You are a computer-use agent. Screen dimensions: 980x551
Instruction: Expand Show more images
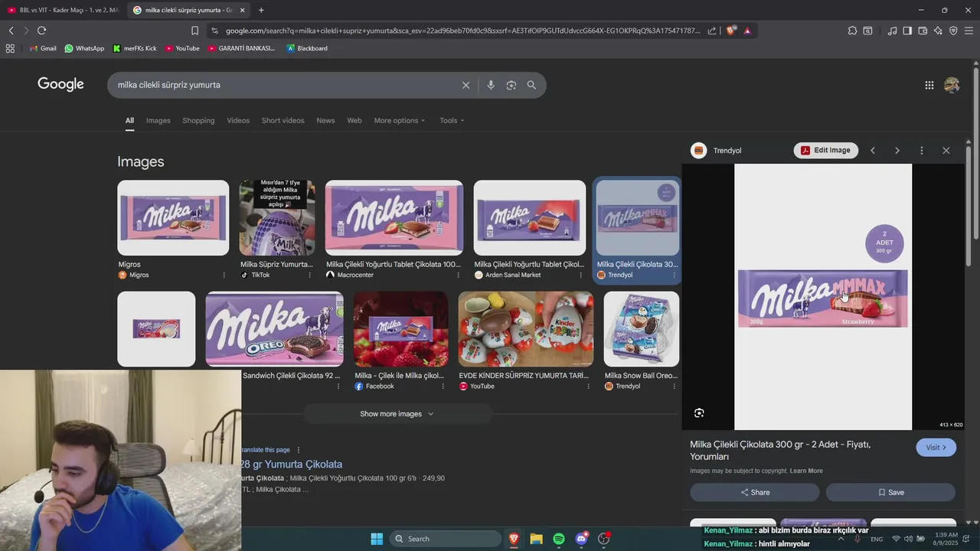(x=397, y=414)
